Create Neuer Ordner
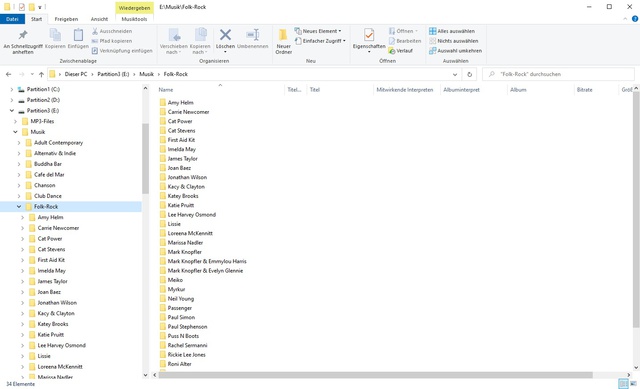640x389 pixels. pyautogui.click(x=283, y=41)
